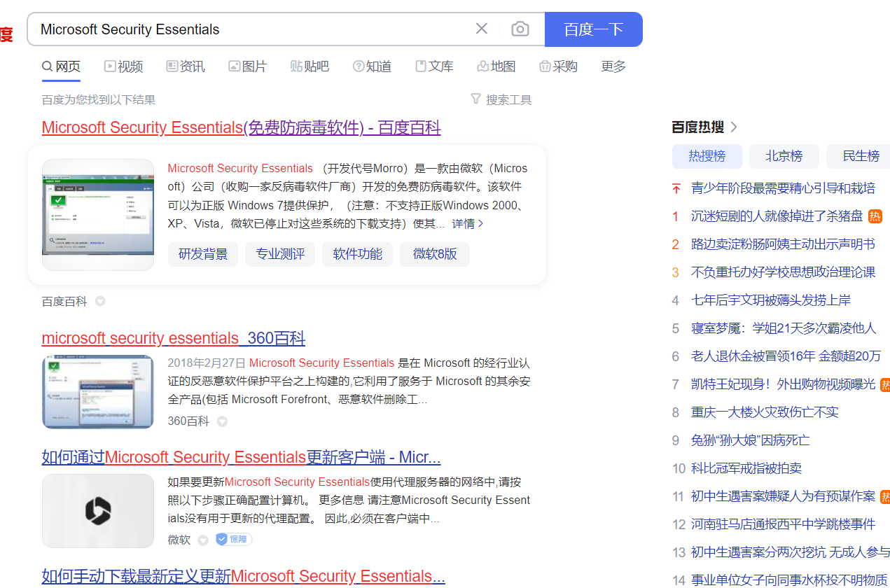890x588 pixels.
Task: Click the 软件功能 tag button
Action: (x=358, y=254)
